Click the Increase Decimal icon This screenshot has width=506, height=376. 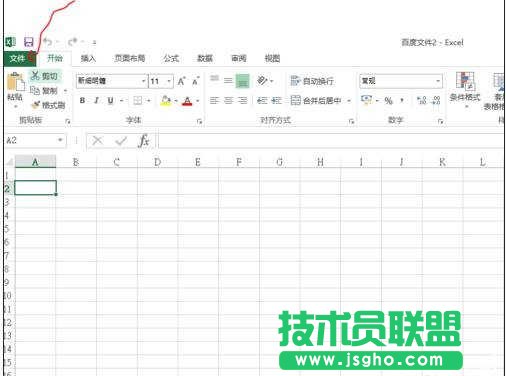tap(422, 100)
